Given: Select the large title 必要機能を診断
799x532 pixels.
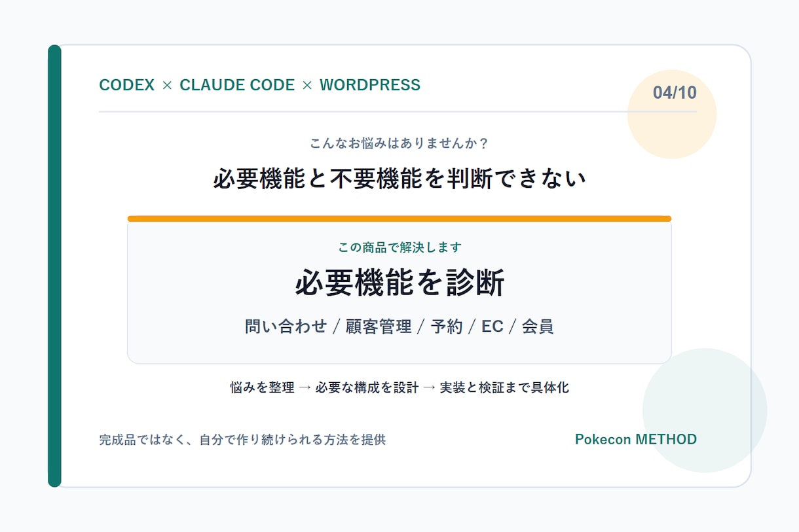Looking at the screenshot, I should (x=399, y=283).
